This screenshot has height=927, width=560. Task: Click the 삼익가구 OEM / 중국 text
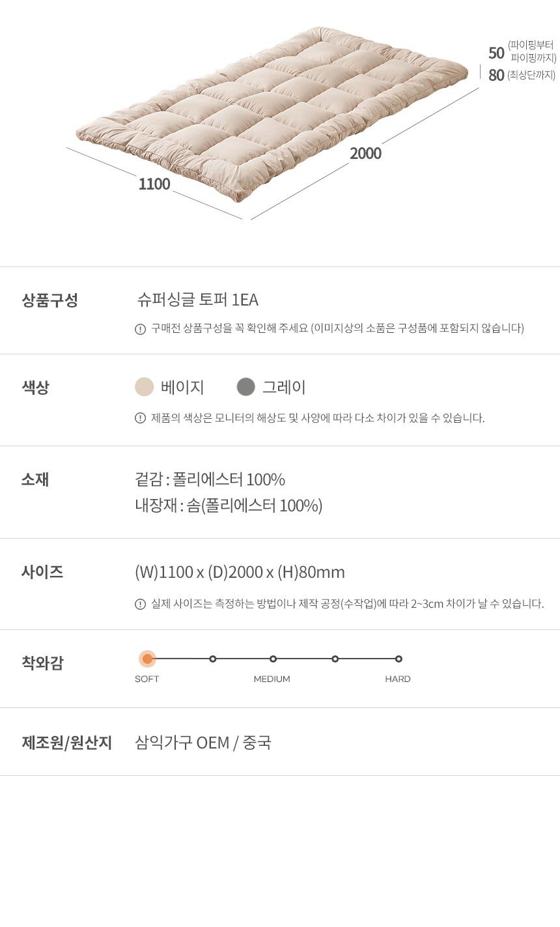(x=203, y=743)
